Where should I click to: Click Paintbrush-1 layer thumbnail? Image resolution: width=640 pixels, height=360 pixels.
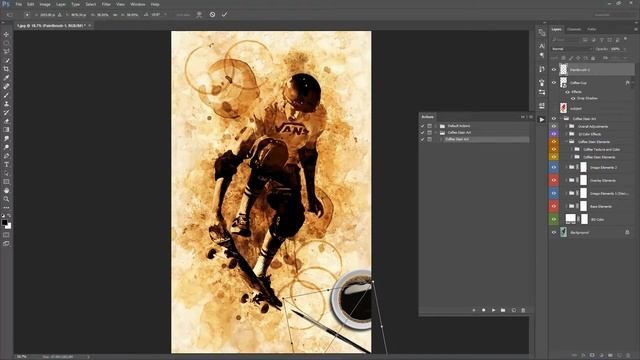coord(563,70)
